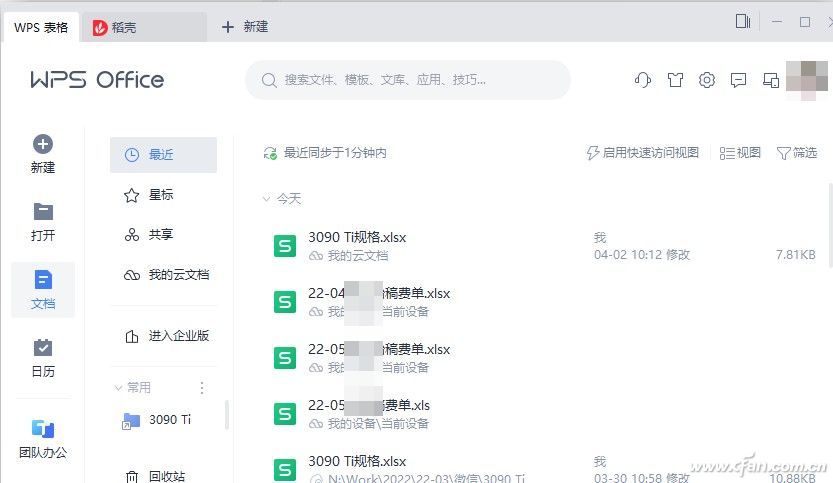The image size is (833, 483).
Task: Click the navigation panel scrollbar
Action: (227, 414)
